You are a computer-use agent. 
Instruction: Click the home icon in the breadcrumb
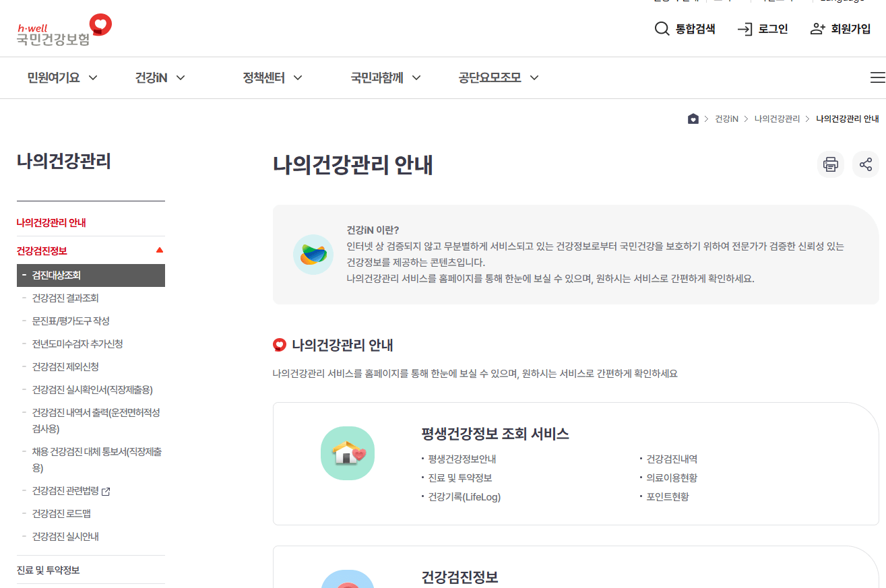coord(693,119)
